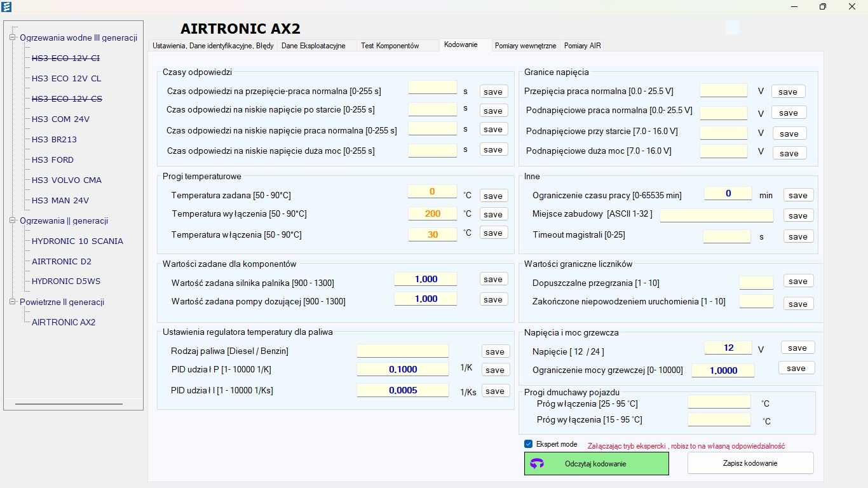Save Zakończone niepowodzeniem uruchomienia value
The width and height of the screenshot is (868, 488).
point(798,304)
